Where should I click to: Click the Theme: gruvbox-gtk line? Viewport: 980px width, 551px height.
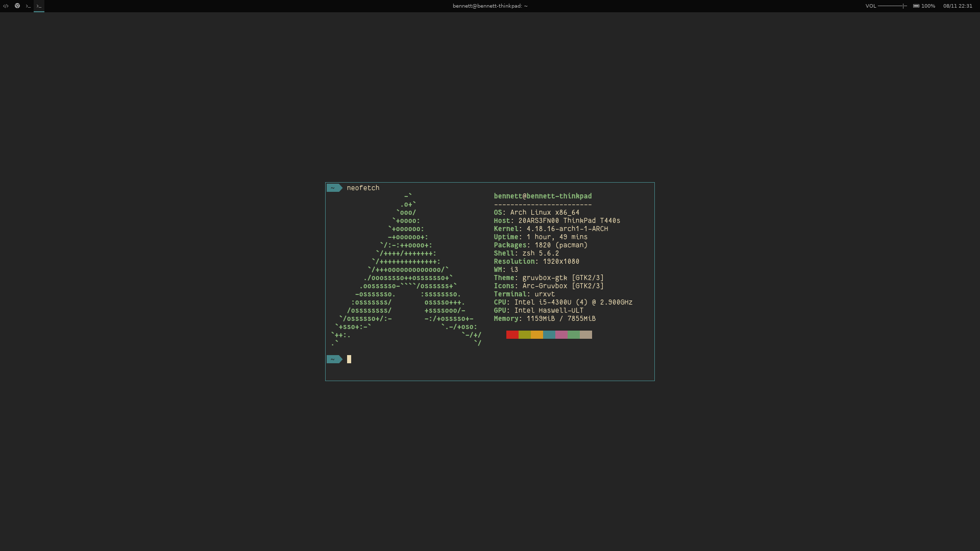[549, 278]
